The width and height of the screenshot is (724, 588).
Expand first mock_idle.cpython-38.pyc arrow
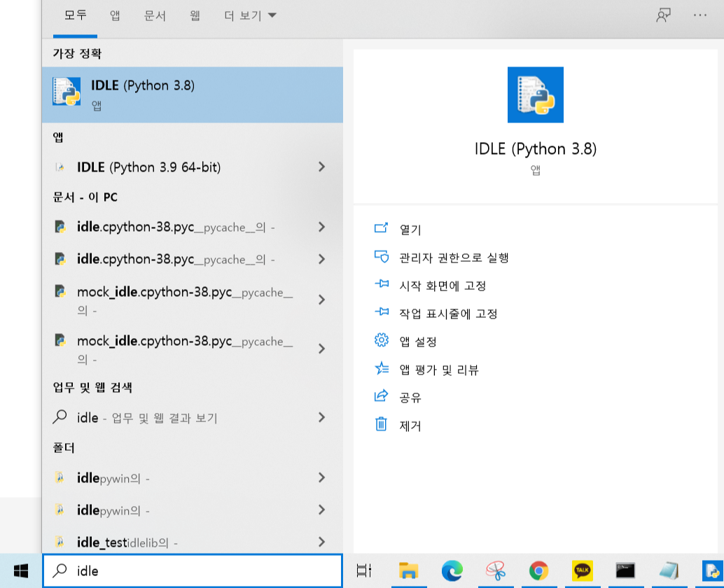[322, 300]
